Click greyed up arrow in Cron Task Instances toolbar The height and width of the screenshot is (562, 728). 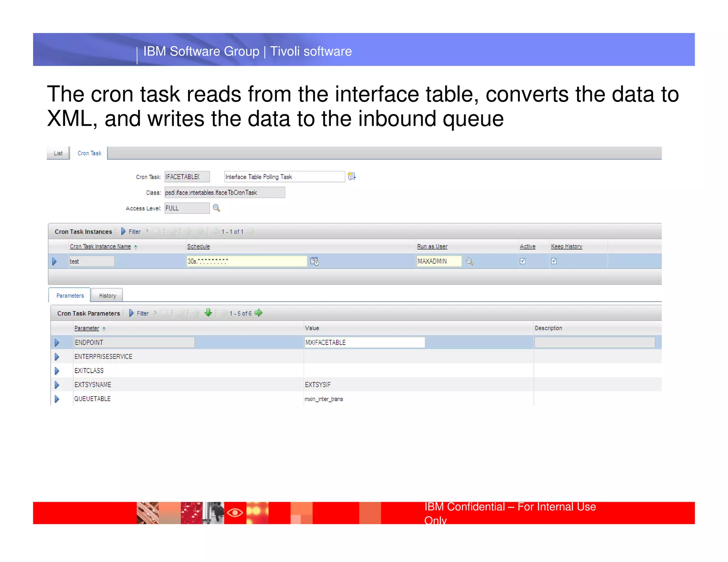188,231
